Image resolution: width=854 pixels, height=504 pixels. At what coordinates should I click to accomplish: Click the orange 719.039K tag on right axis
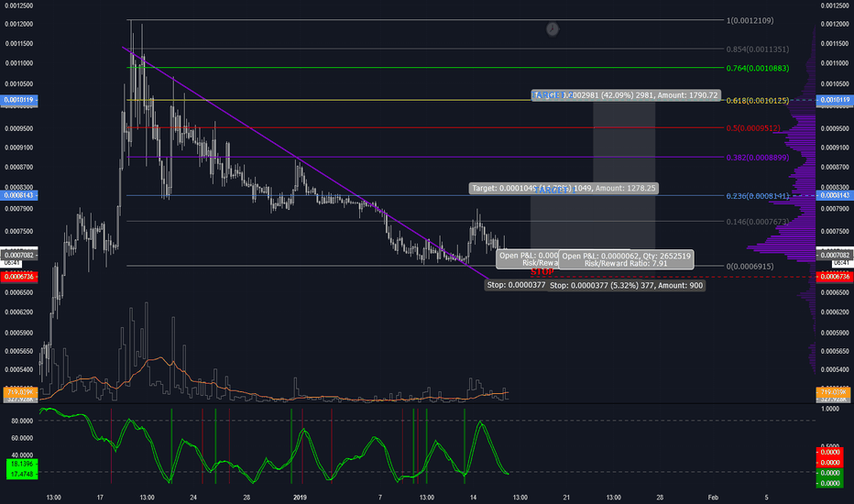click(x=833, y=392)
